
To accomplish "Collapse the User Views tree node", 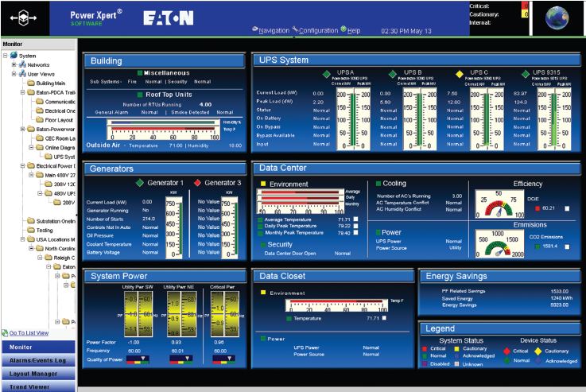I will point(14,74).
